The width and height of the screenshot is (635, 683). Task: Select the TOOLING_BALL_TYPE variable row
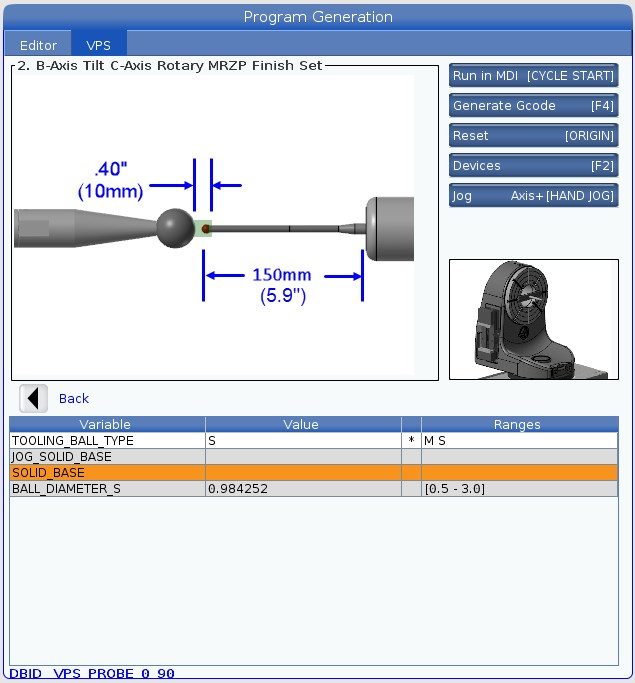tap(314, 440)
